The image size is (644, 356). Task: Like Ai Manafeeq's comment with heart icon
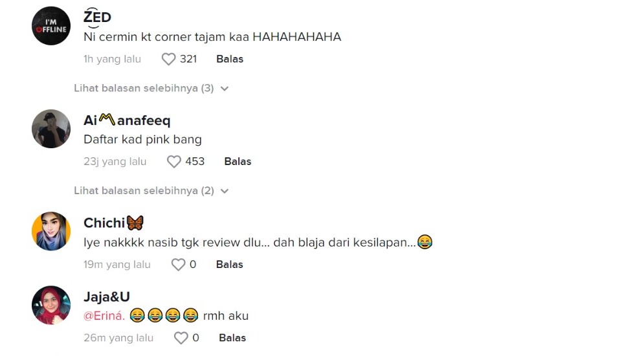pos(174,162)
